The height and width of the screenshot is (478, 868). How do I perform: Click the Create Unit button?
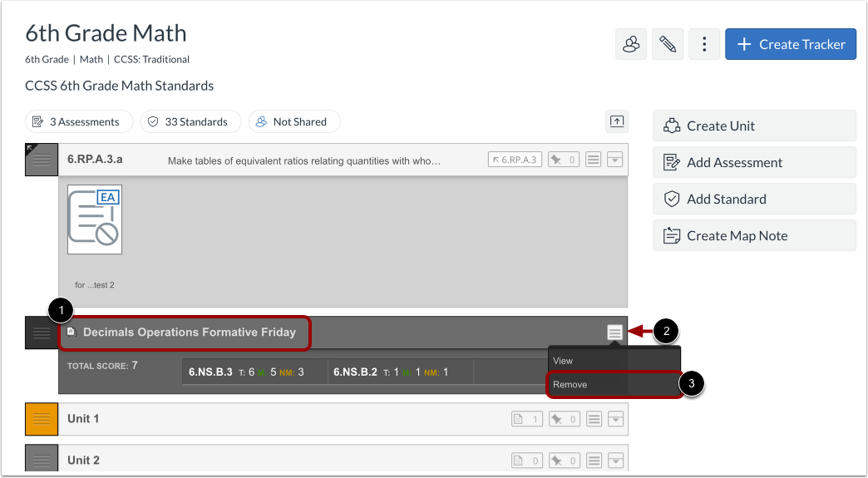(x=755, y=126)
